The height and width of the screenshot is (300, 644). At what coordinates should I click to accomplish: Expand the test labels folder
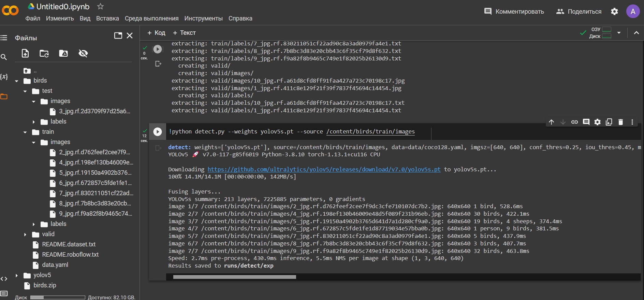click(x=34, y=122)
